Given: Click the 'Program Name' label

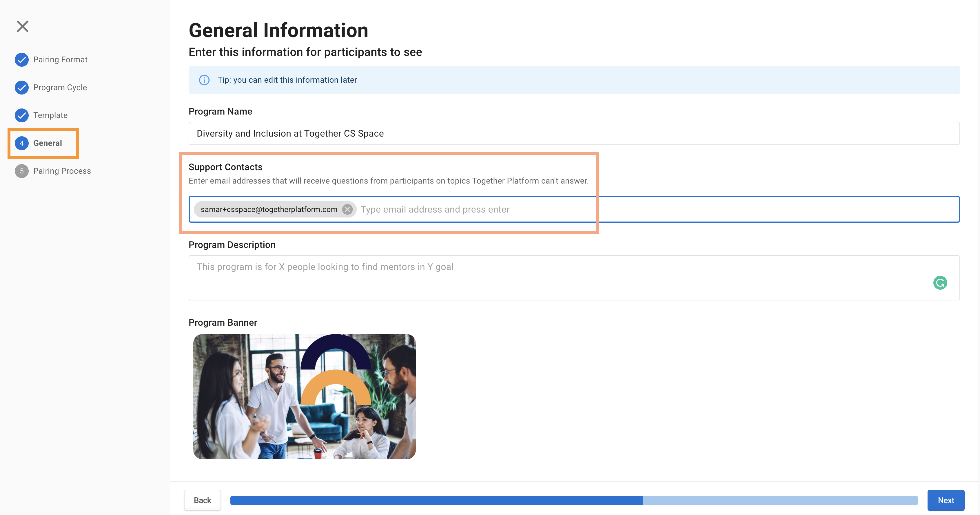Looking at the screenshot, I should point(220,112).
